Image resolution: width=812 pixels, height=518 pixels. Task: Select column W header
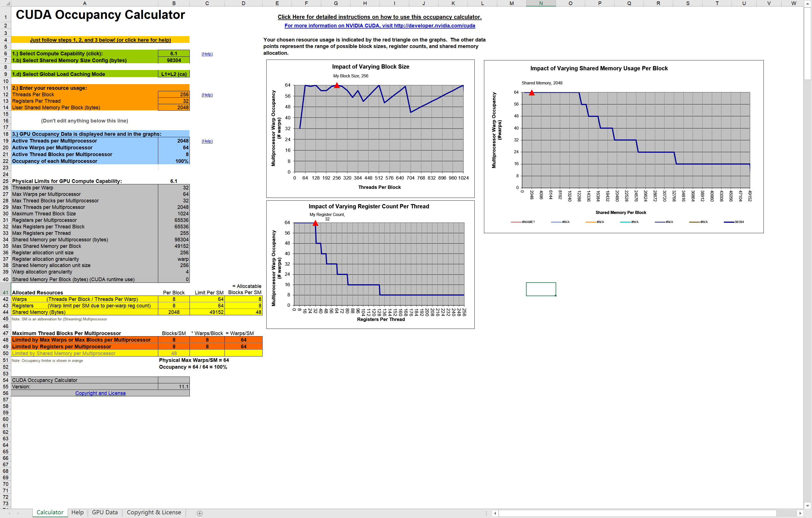point(793,3)
